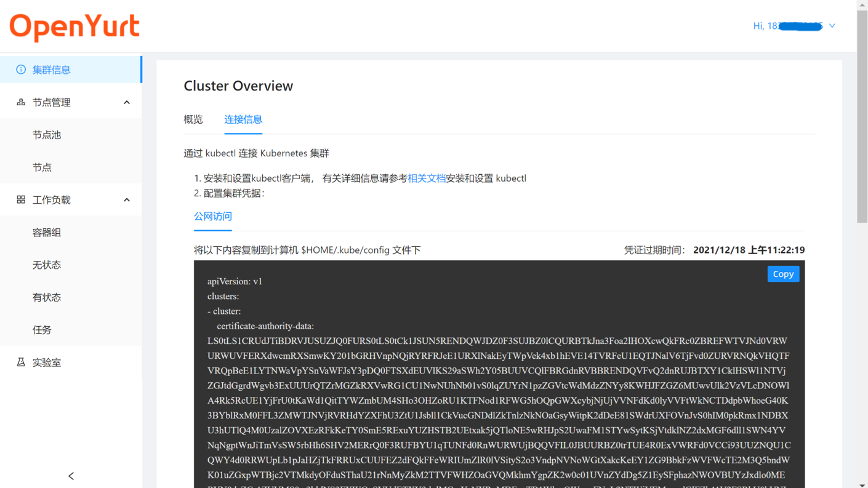This screenshot has width=868, height=488.
Task: Click the workload grid icon
Action: click(21, 199)
